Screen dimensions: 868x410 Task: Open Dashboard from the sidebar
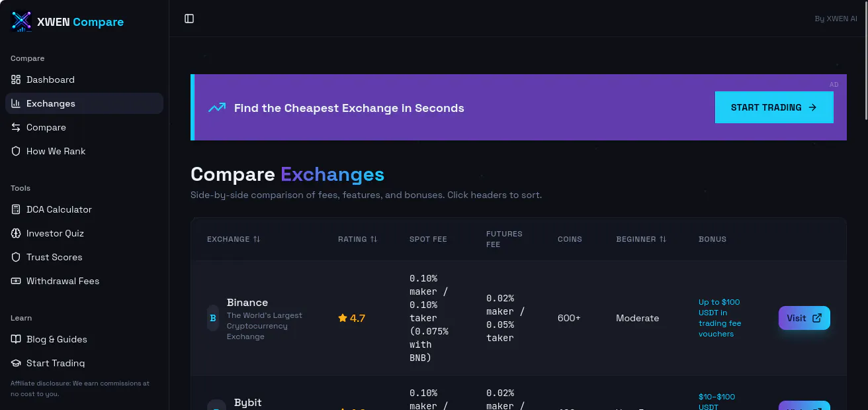pyautogui.click(x=84, y=79)
